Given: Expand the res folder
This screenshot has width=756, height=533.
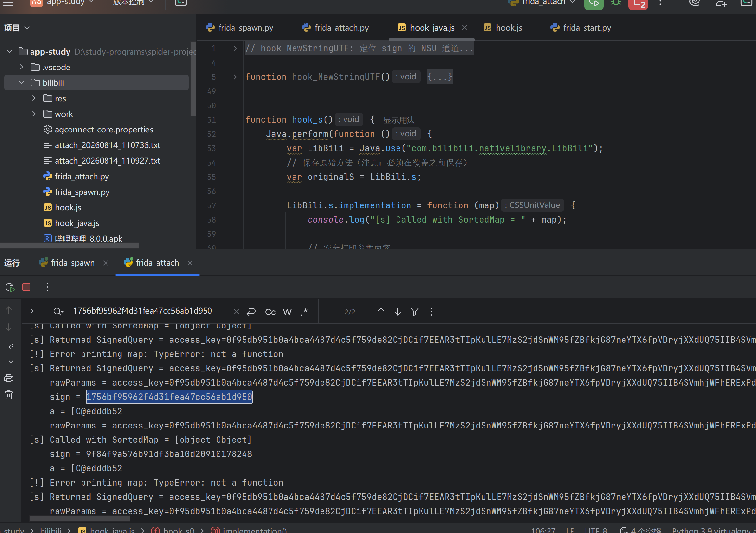Looking at the screenshot, I should [x=34, y=98].
